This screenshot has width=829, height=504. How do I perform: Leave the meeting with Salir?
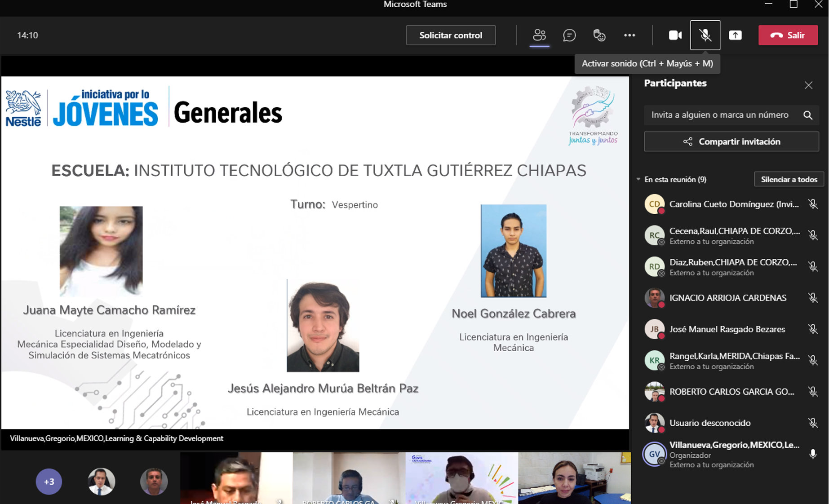788,35
